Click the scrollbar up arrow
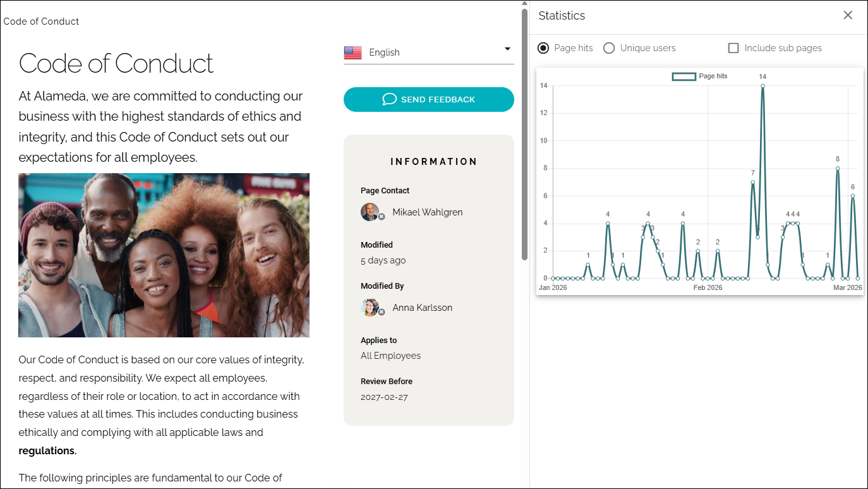Image resolution: width=868 pixels, height=489 pixels. (x=524, y=3)
